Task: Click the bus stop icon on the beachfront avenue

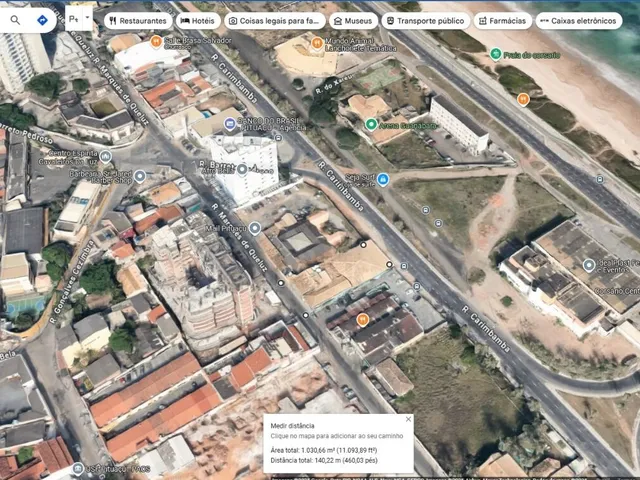Action: (600, 179)
